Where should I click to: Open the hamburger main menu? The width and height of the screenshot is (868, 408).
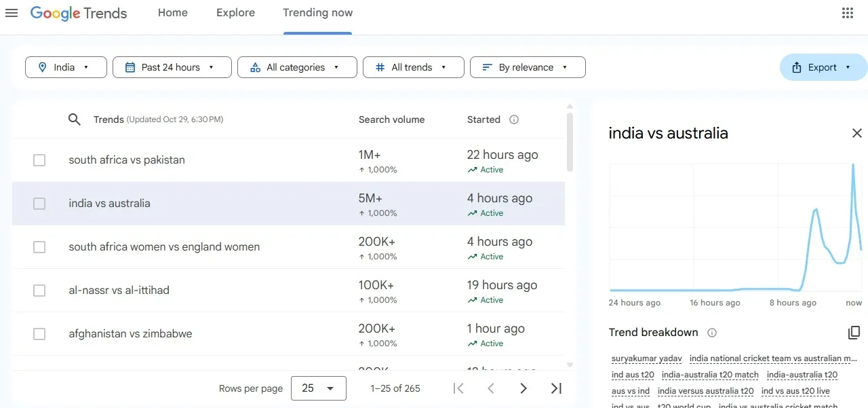point(12,13)
